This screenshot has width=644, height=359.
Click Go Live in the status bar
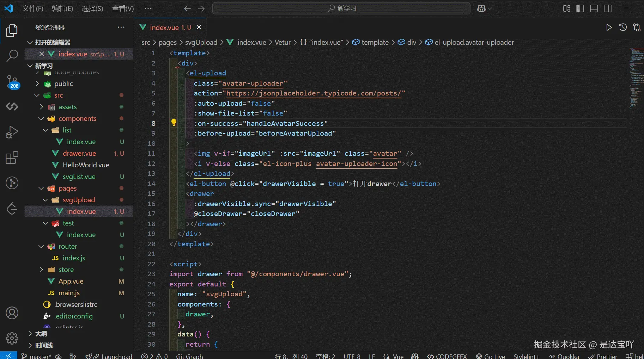click(491, 356)
